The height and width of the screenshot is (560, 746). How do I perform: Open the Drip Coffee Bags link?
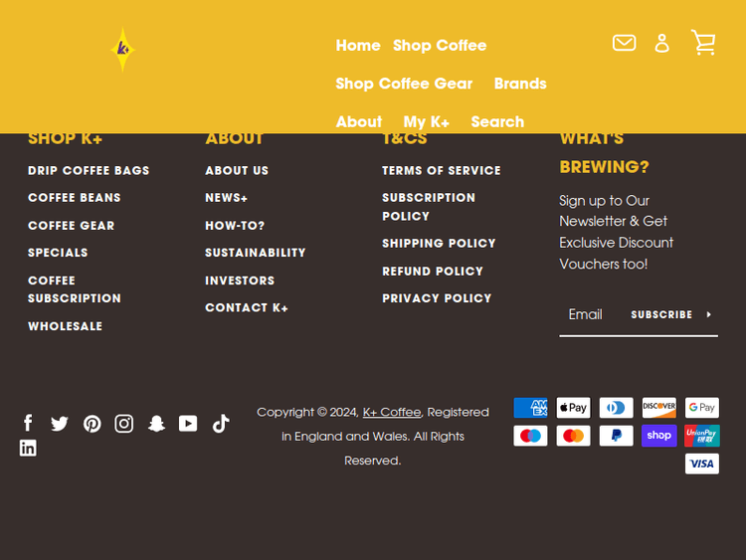click(x=89, y=170)
